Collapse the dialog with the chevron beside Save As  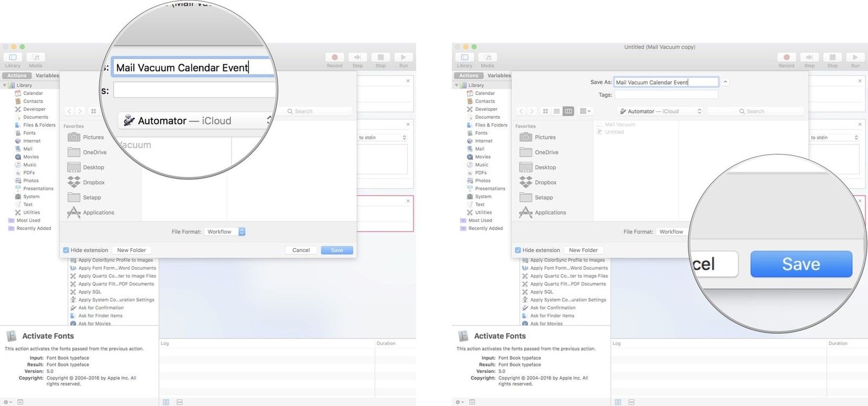[725, 83]
